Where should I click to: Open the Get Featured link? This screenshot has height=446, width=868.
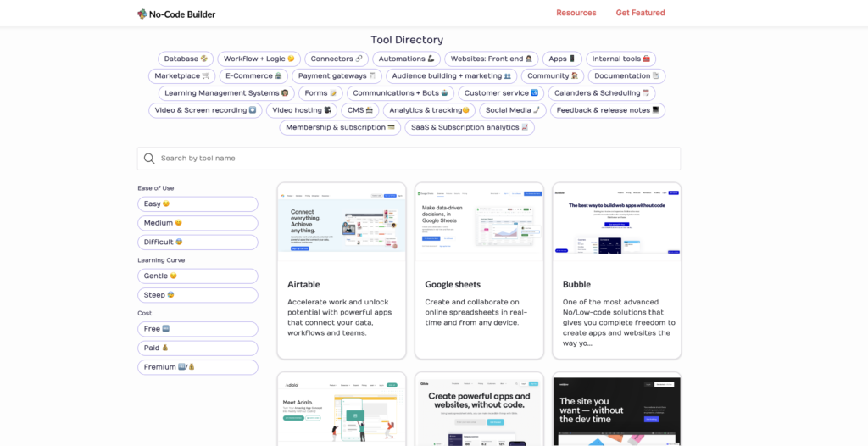tap(640, 13)
